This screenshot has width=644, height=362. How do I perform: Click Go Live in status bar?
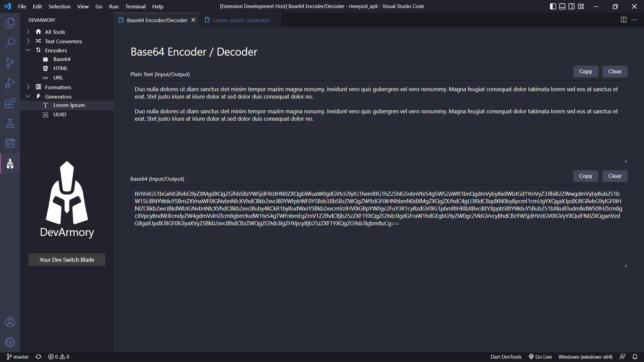tap(540, 357)
